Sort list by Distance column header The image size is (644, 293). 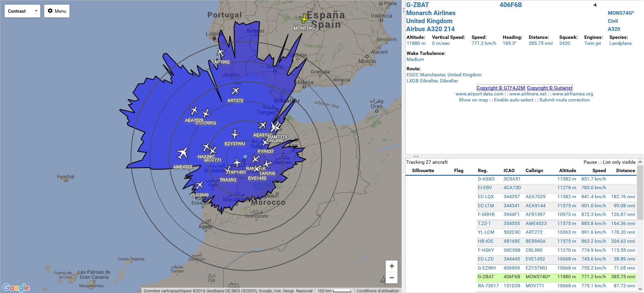[x=626, y=170]
